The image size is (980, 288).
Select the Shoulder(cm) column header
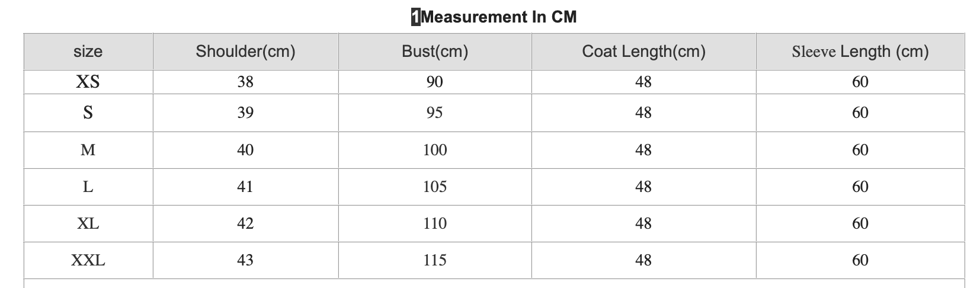pos(245,52)
